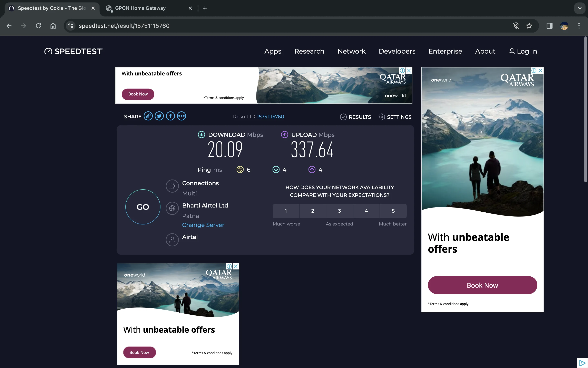The image size is (588, 368).
Task: Click the Airtel provider user icon
Action: [x=172, y=240]
